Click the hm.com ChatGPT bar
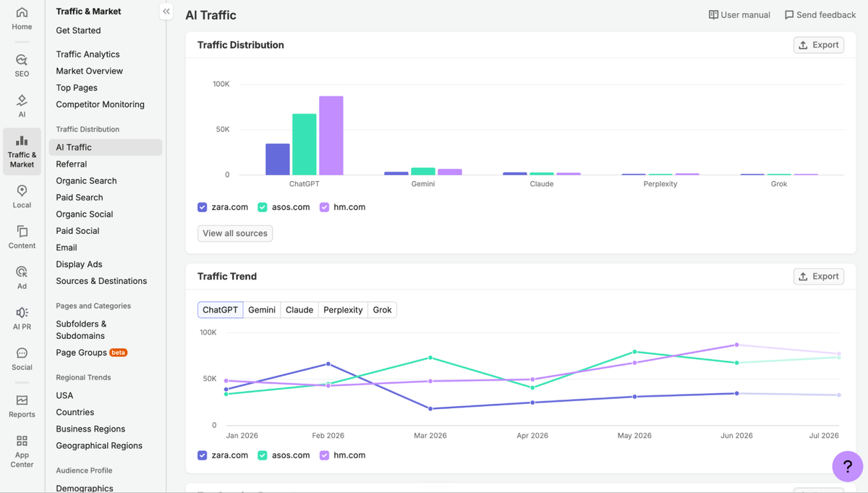Screen dimensions: 868x493 [x=331, y=135]
